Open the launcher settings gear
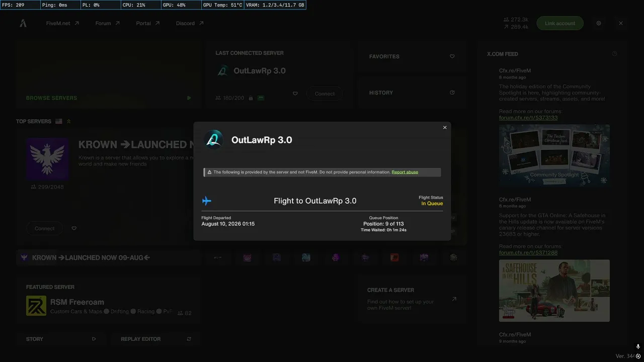The image size is (644, 362). click(599, 23)
